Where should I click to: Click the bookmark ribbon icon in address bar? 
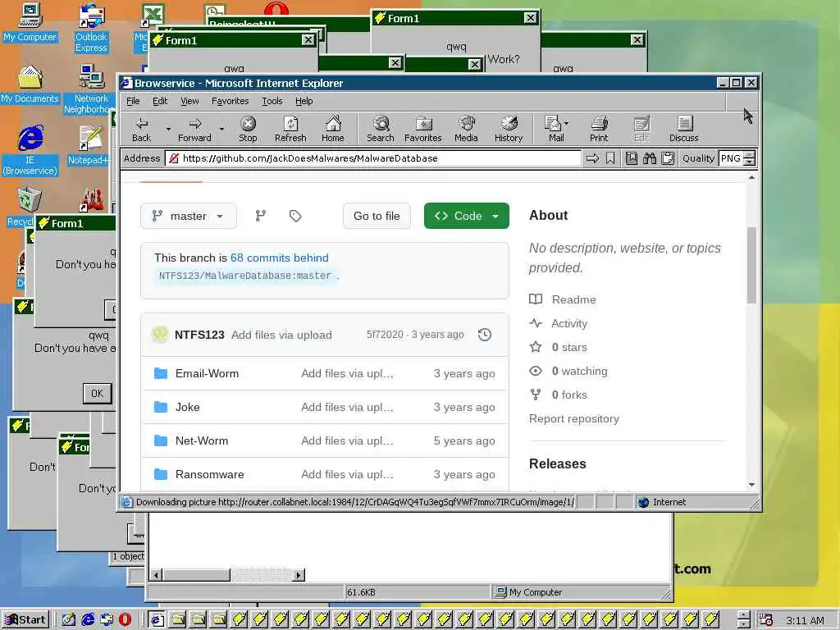(610, 158)
